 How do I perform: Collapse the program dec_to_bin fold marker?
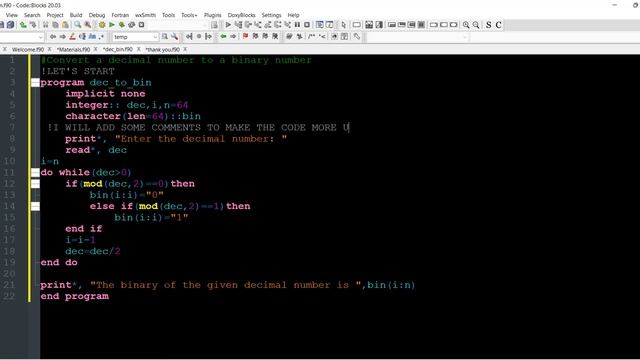click(x=36, y=82)
